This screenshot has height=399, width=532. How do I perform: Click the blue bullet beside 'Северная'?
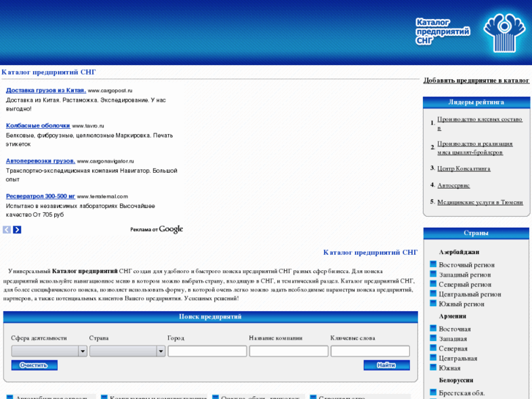pos(433,348)
